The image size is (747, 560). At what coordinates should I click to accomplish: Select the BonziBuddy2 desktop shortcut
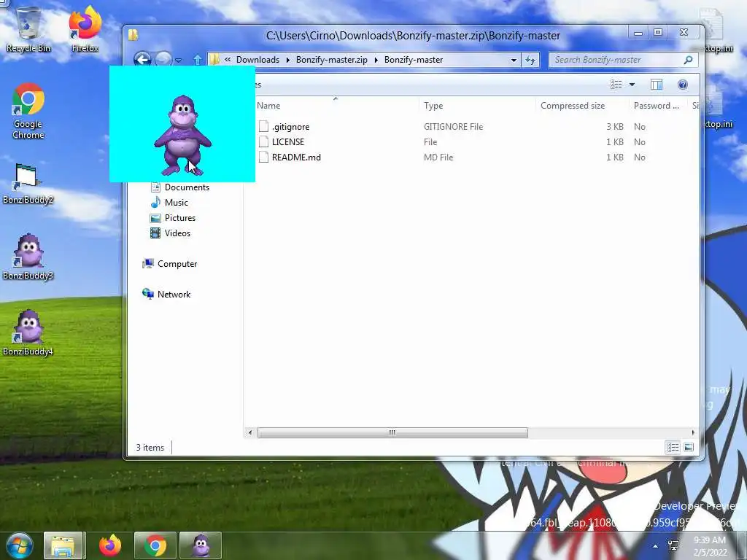coord(28,183)
